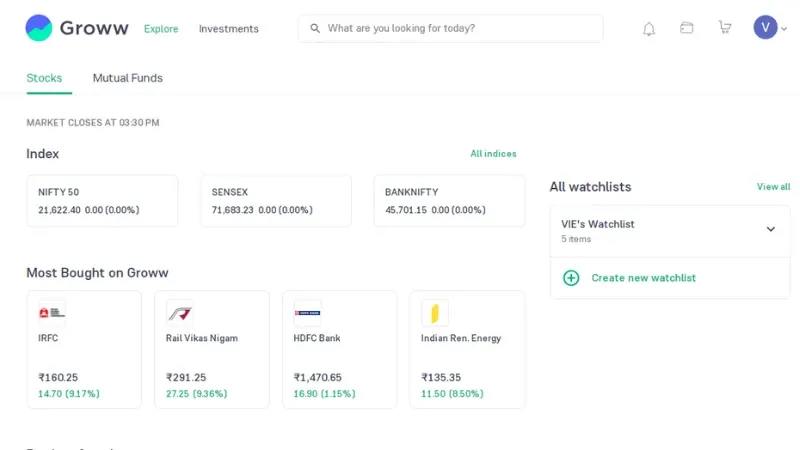Viewport: 800px width, 450px height.
Task: Click the IRFC company logo
Action: tap(52, 313)
